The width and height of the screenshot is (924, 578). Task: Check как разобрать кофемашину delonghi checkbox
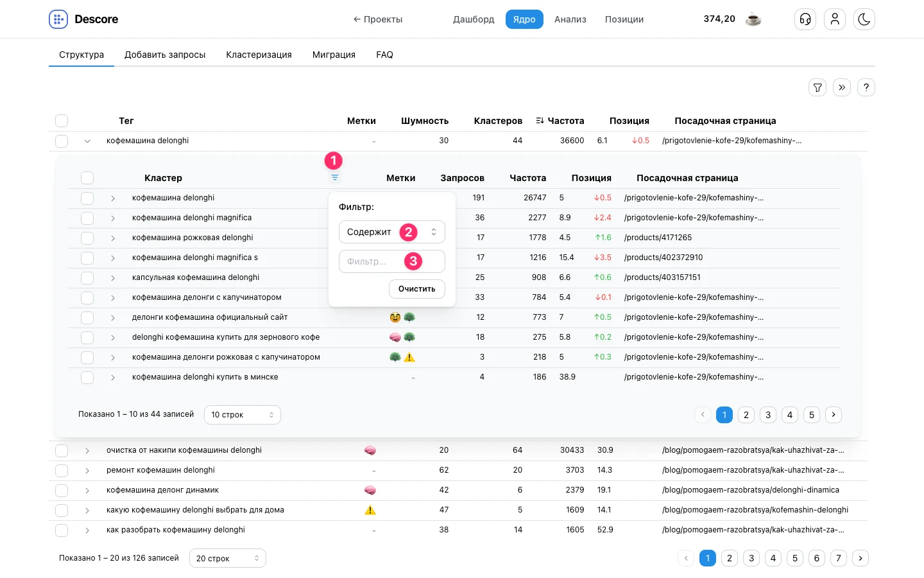click(62, 530)
